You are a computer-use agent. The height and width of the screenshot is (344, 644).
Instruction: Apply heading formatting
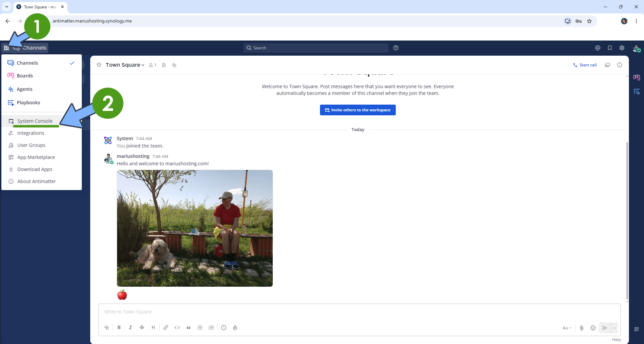click(153, 328)
